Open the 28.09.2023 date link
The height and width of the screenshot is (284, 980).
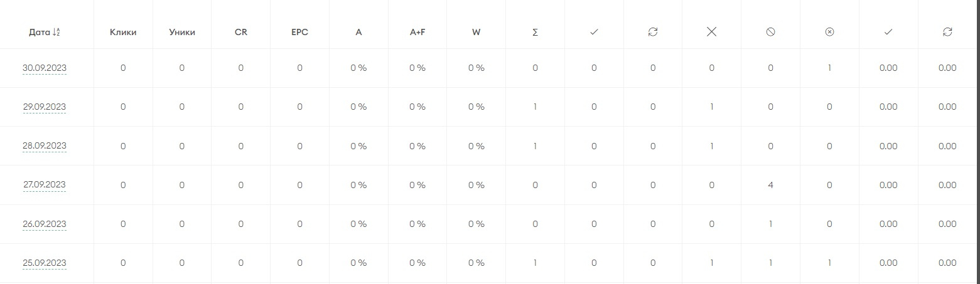click(45, 146)
